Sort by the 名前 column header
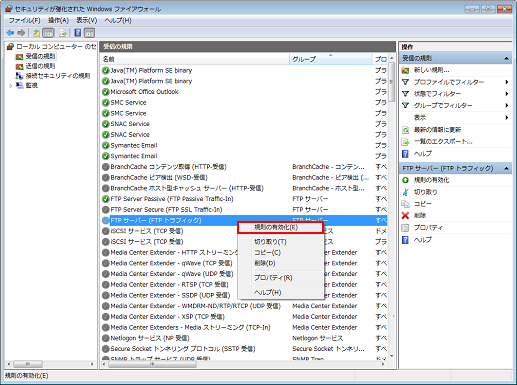Image resolution: width=517 pixels, height=385 pixels. tap(195, 59)
